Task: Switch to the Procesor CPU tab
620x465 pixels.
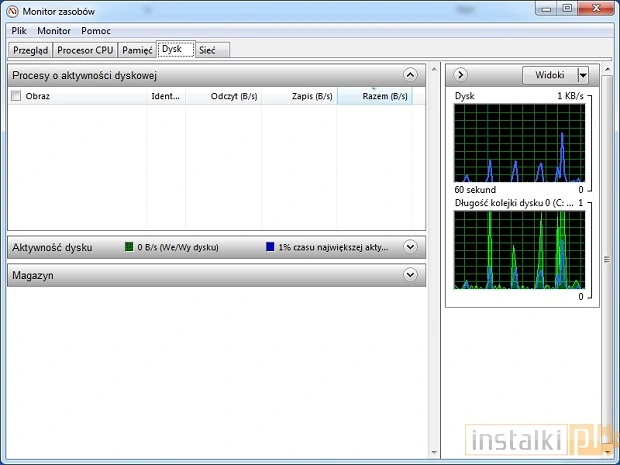Action: (x=85, y=50)
